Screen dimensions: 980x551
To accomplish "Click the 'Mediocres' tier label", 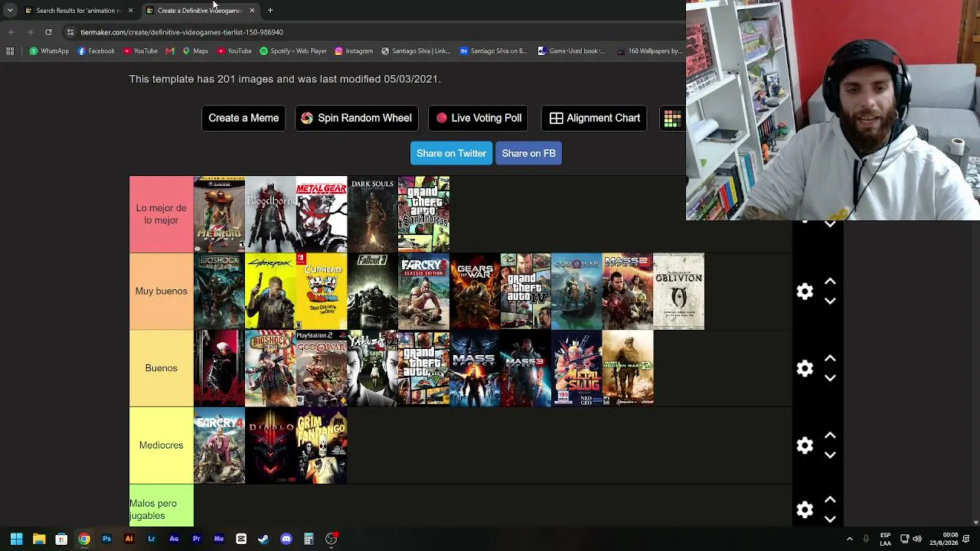I will coord(161,445).
